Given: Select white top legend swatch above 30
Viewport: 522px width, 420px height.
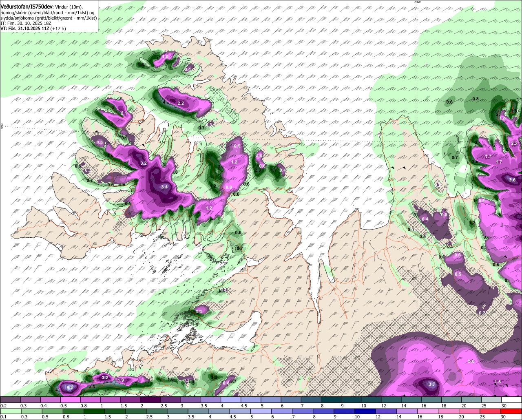Looking at the screenshot, I should (x=512, y=400).
